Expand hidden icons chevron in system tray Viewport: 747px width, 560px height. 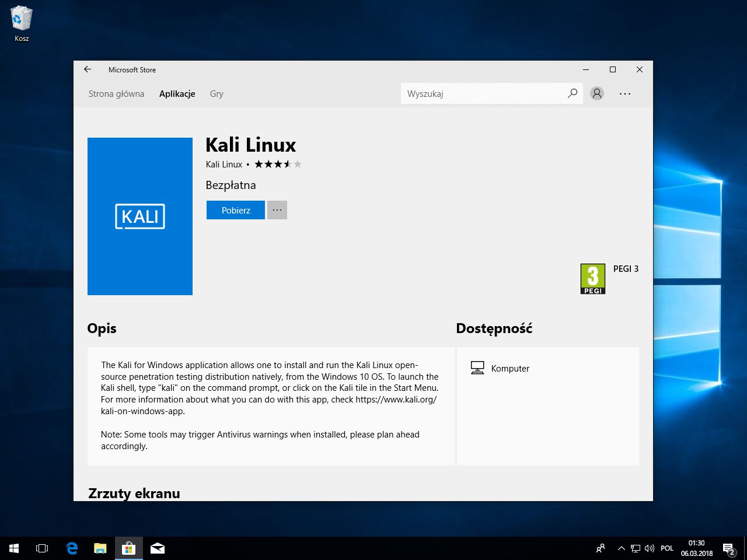click(x=621, y=548)
